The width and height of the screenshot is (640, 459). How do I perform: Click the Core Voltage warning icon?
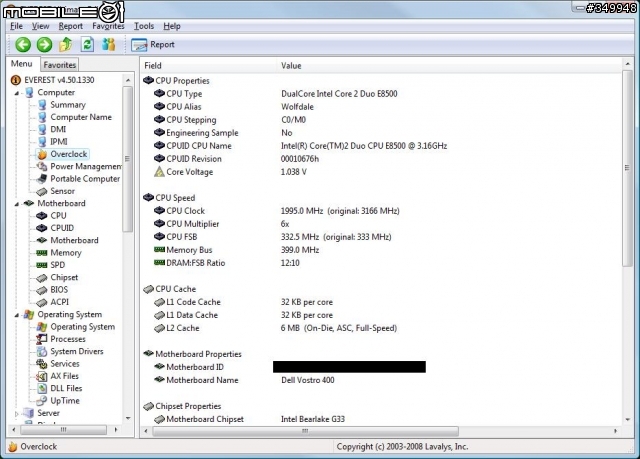coord(159,172)
